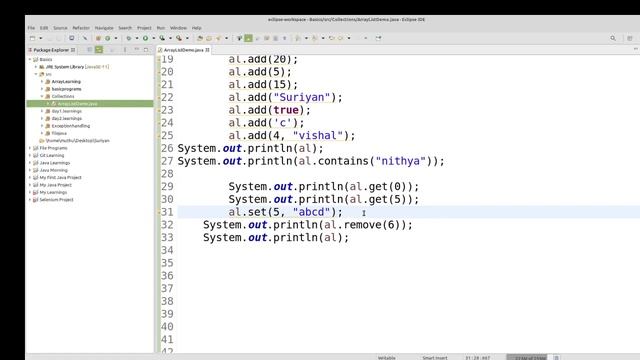Click the Open Task icon in the toolbar
The height and width of the screenshot is (360, 640).
click(209, 38)
